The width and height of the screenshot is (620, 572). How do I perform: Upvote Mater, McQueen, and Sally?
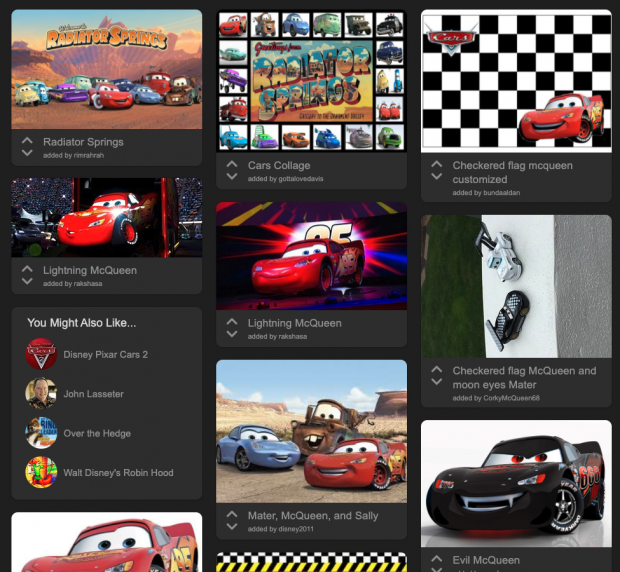pyautogui.click(x=232, y=514)
